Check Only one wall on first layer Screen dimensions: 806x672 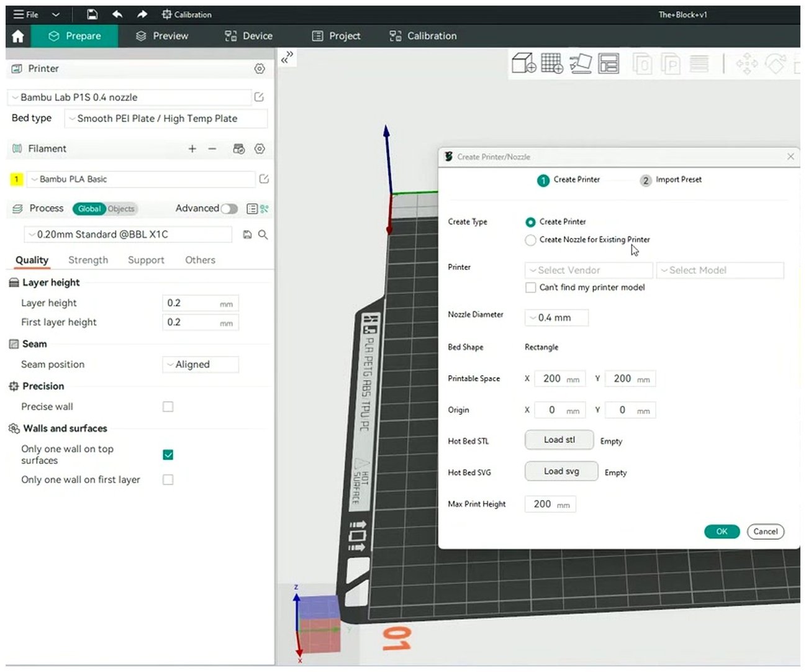[168, 479]
